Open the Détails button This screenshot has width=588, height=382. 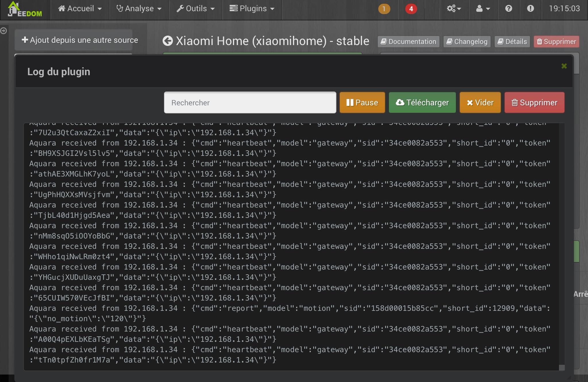(x=512, y=42)
